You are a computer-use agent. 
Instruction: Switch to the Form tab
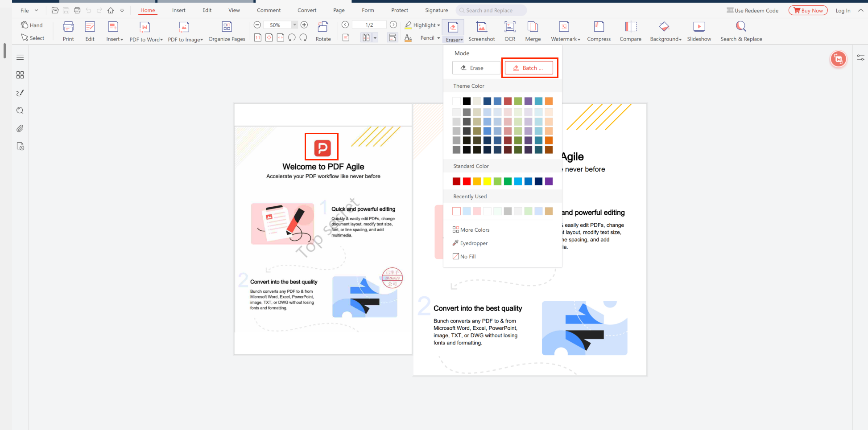(368, 10)
